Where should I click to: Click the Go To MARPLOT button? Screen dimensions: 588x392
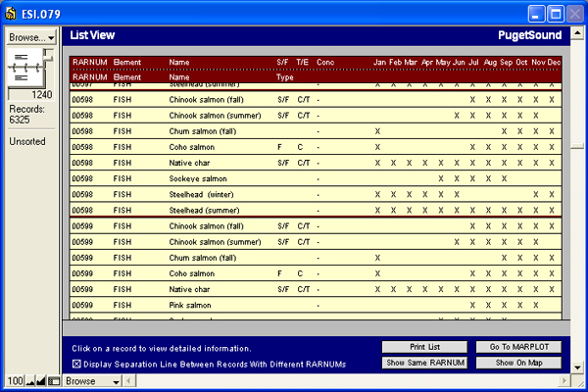518,347
